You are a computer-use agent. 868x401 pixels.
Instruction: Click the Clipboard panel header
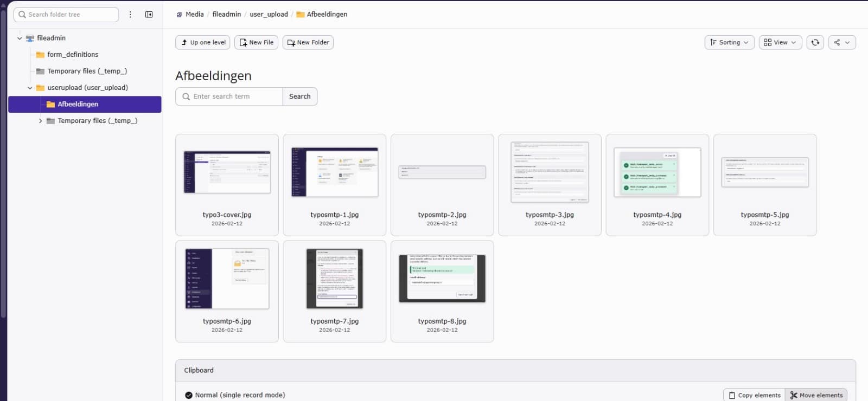pos(515,371)
